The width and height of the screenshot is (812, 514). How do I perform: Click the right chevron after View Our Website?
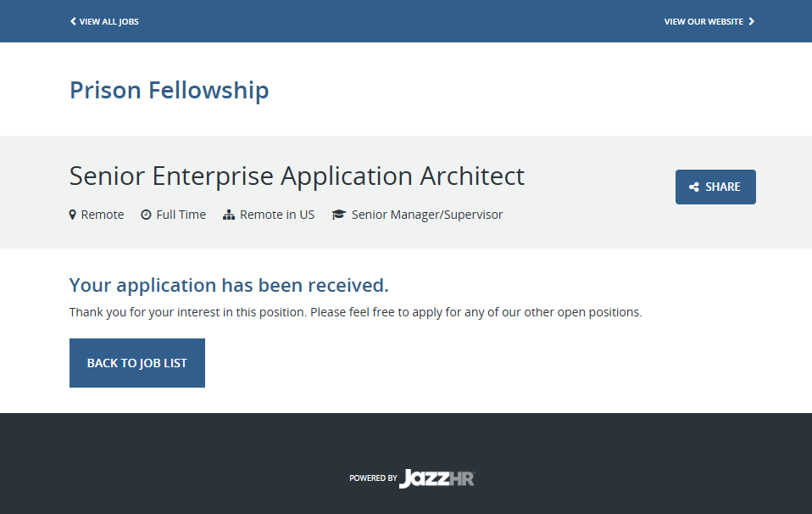click(x=752, y=21)
